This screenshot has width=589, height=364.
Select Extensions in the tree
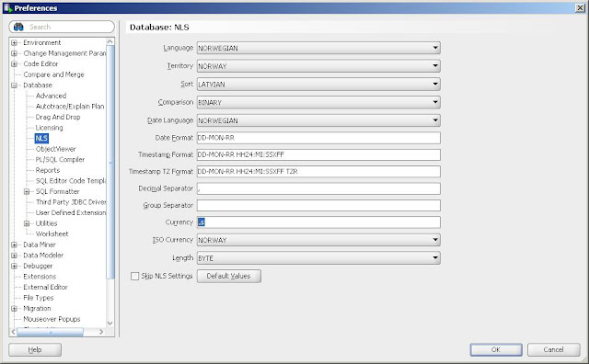40,277
